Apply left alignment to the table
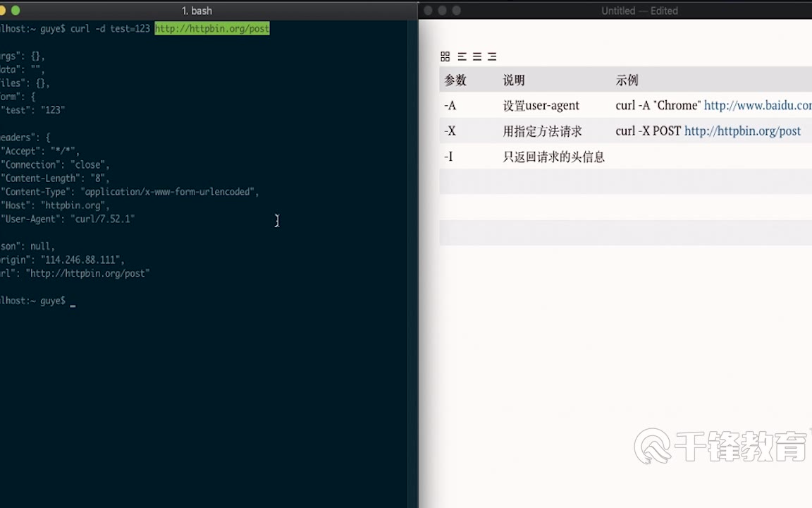The height and width of the screenshot is (508, 812). coord(462,56)
